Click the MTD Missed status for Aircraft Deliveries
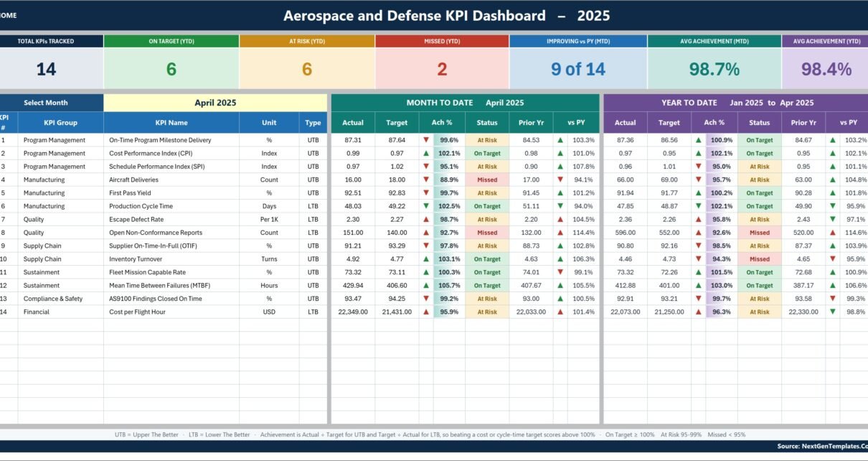Viewport: 868px width, 461px height. (x=487, y=180)
